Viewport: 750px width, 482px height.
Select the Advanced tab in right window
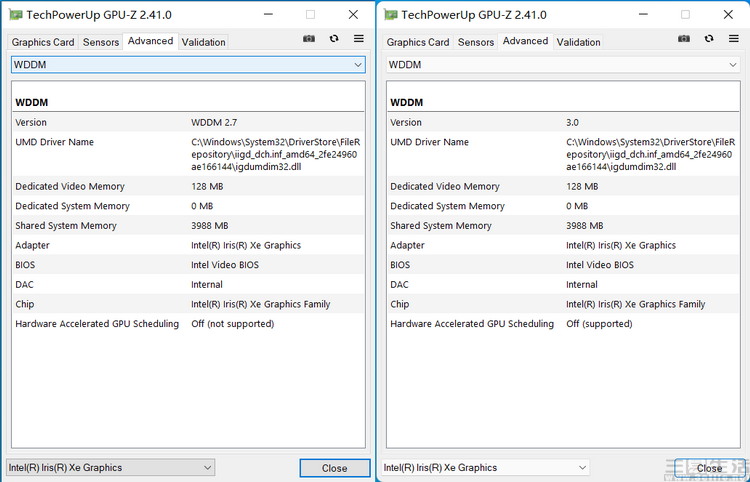click(x=526, y=41)
